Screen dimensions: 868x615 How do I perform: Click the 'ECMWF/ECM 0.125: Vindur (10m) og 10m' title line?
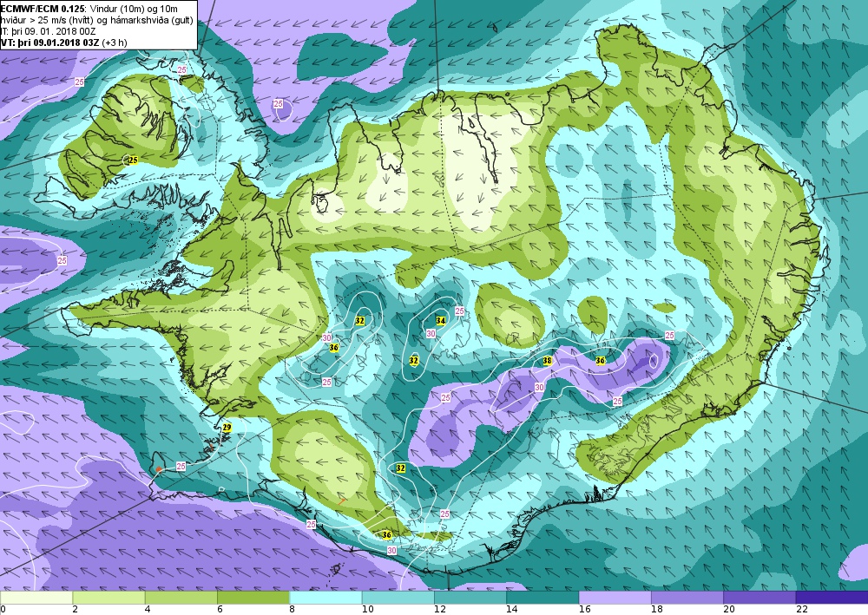coord(89,9)
